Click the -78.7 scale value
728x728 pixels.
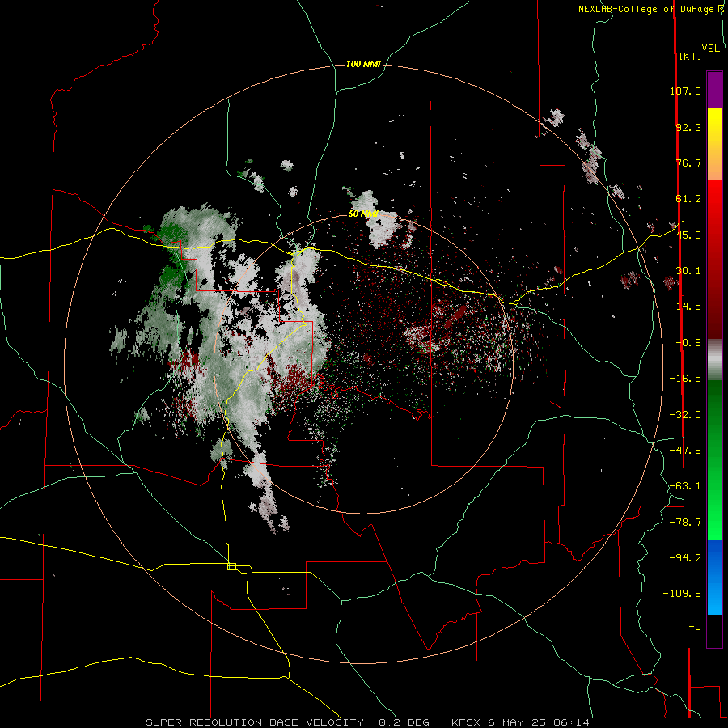pyautogui.click(x=685, y=523)
